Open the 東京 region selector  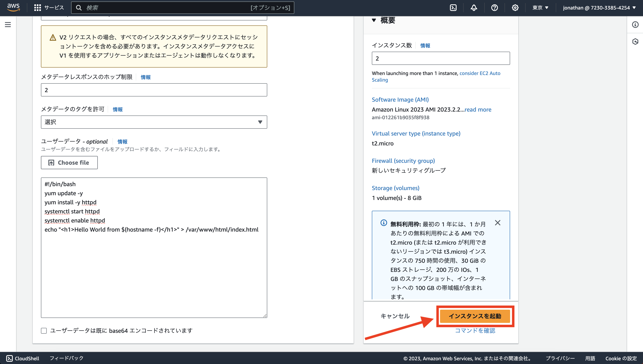(540, 7)
